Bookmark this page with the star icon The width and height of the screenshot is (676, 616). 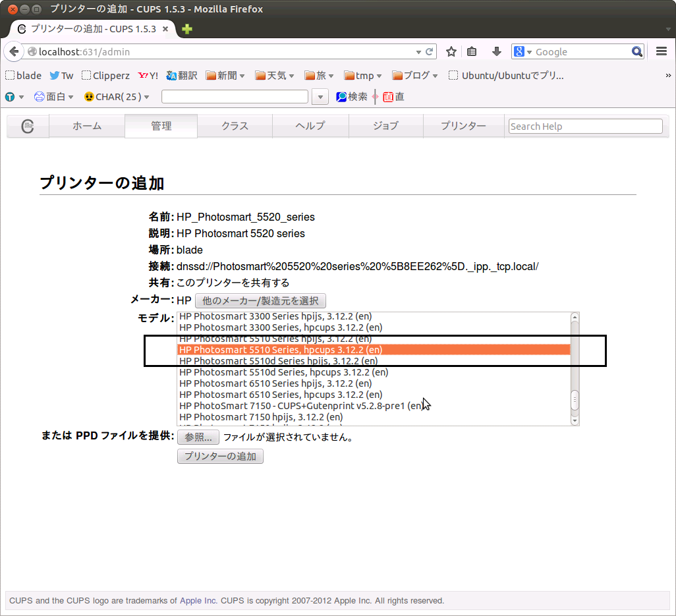pos(451,52)
